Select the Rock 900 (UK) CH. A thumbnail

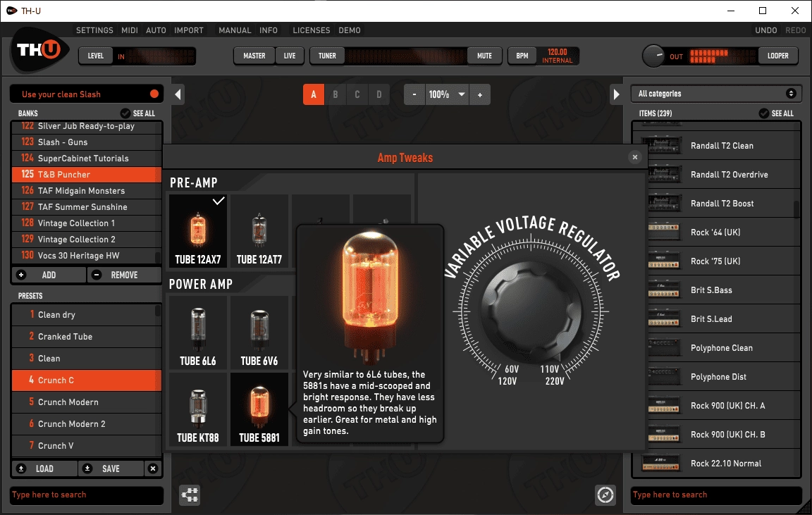(x=663, y=405)
